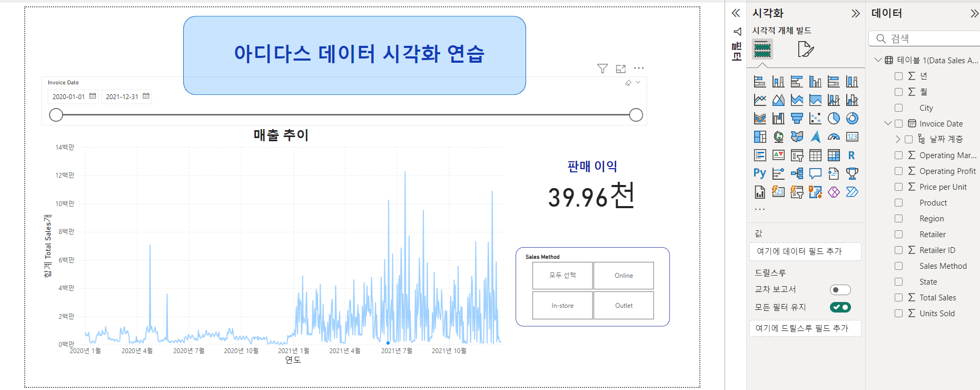Expand the 날짜 계층 hierarchy
980x390 pixels.
coord(898,139)
